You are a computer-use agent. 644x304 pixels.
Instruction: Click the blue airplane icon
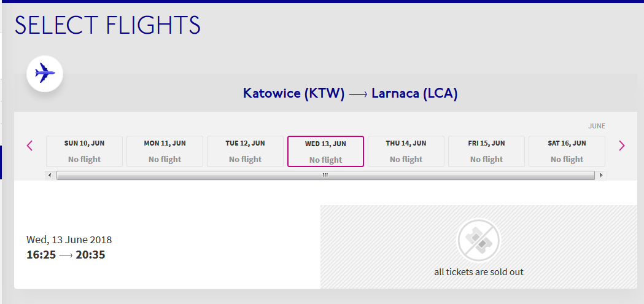point(45,74)
